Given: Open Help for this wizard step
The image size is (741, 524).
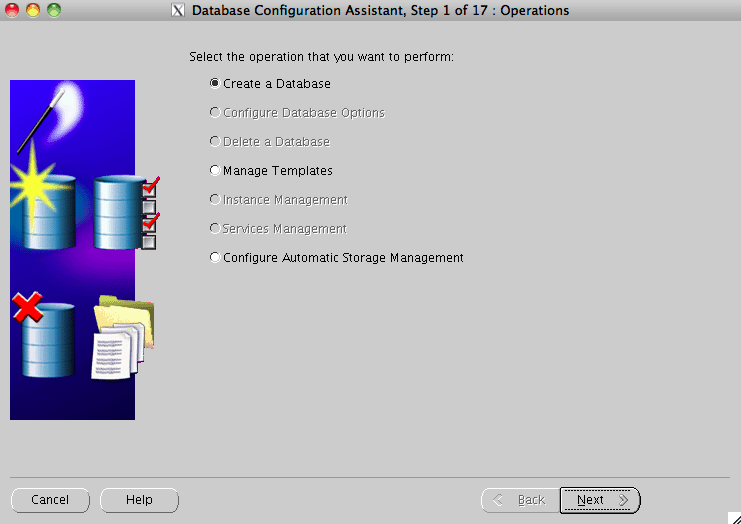Looking at the screenshot, I should 139,500.
